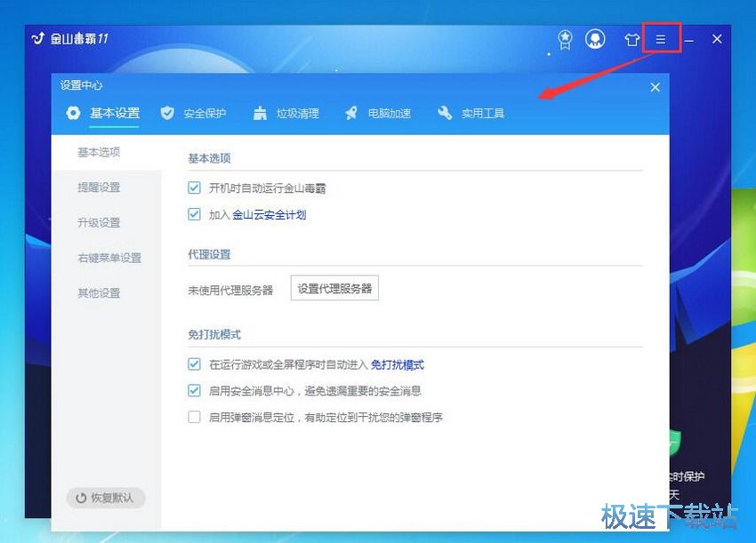The image size is (756, 543).
Task: Click the 基本选项 section heading
Action: tap(209, 158)
